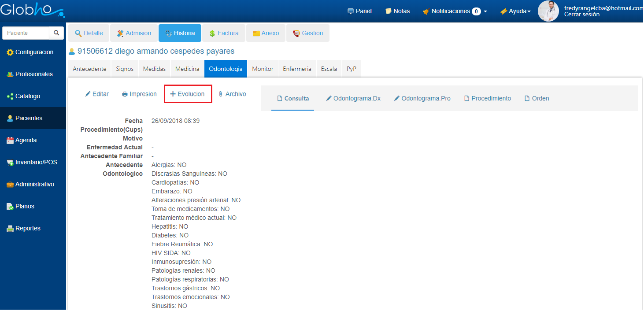Click the Impresion print option
The height and width of the screenshot is (311, 644).
click(x=139, y=94)
